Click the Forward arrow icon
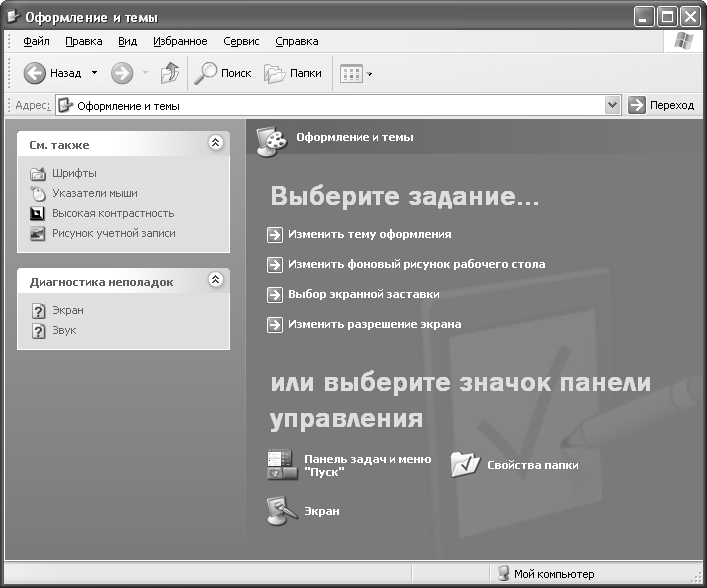The height and width of the screenshot is (588, 707). click(122, 73)
